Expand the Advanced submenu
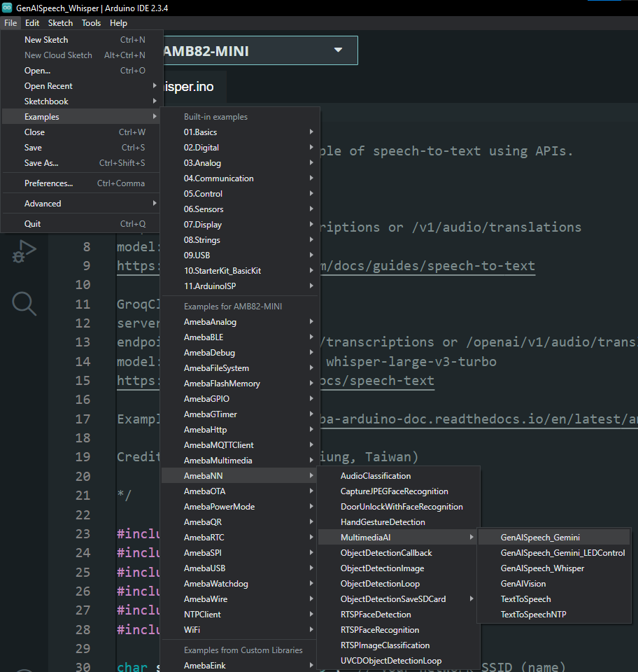Image resolution: width=638 pixels, height=672 pixels. coord(81,204)
